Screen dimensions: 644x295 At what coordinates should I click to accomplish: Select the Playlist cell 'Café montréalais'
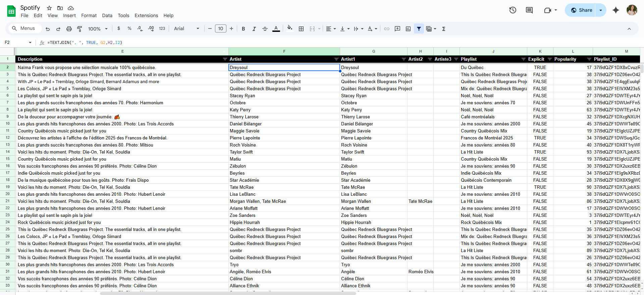(x=493, y=117)
